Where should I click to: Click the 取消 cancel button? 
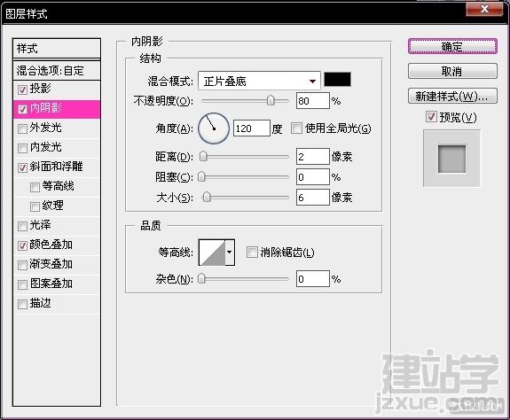tap(452, 71)
